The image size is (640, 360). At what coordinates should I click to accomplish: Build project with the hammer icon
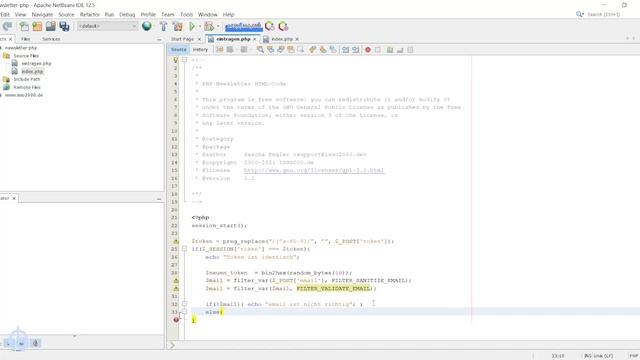[163, 27]
